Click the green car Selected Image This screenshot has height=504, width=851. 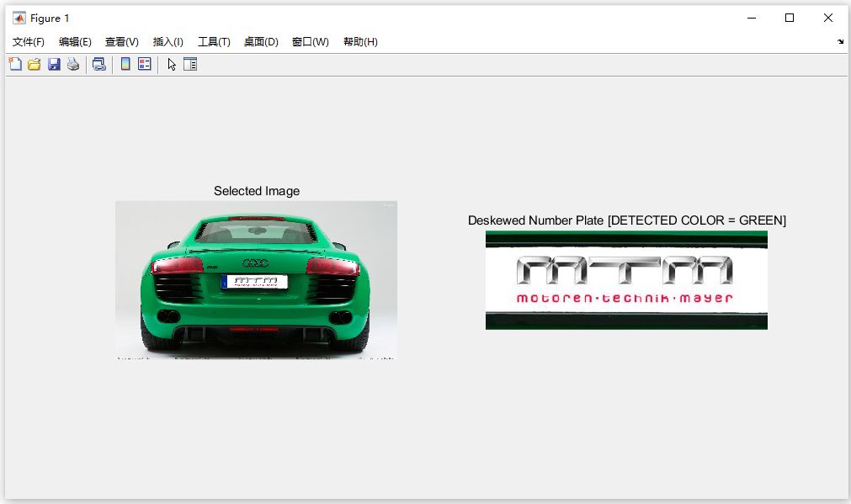[x=256, y=280]
